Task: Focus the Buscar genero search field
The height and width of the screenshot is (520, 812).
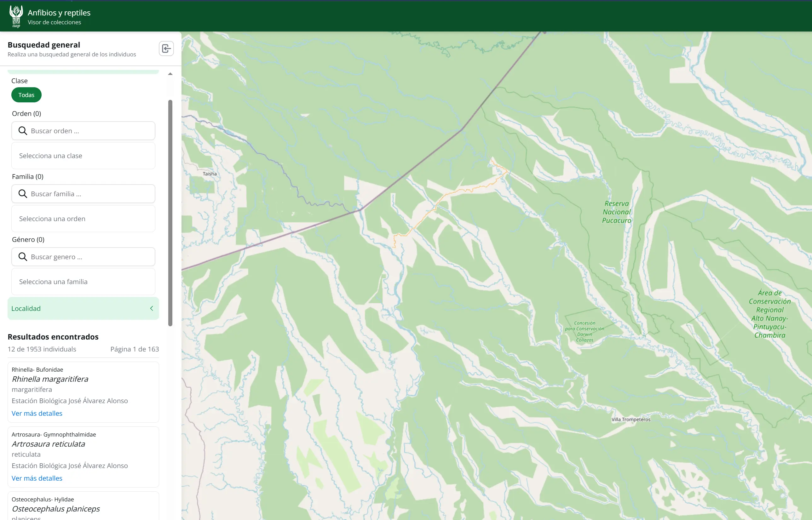Action: click(x=84, y=257)
